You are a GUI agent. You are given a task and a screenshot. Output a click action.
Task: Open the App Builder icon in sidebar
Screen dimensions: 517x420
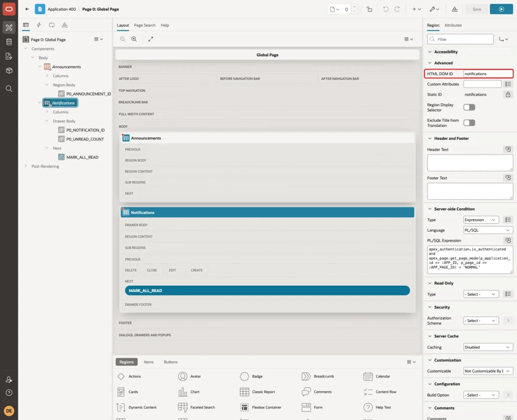point(9,28)
